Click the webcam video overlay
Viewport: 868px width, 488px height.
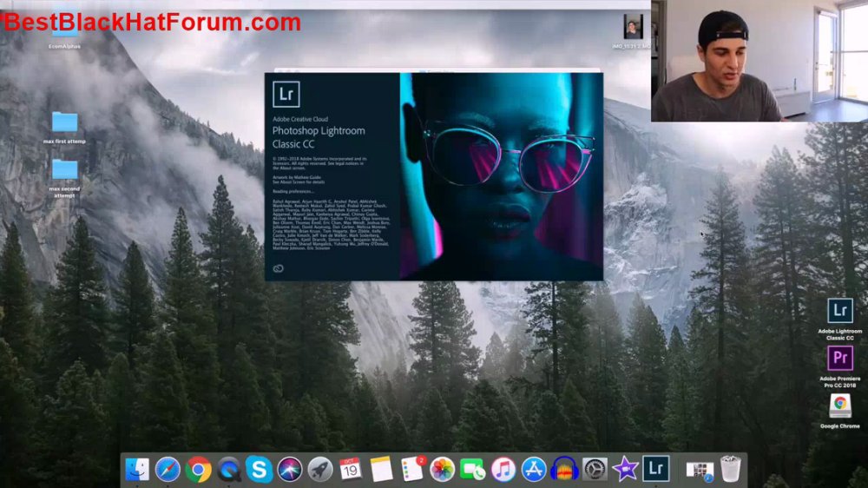759,61
